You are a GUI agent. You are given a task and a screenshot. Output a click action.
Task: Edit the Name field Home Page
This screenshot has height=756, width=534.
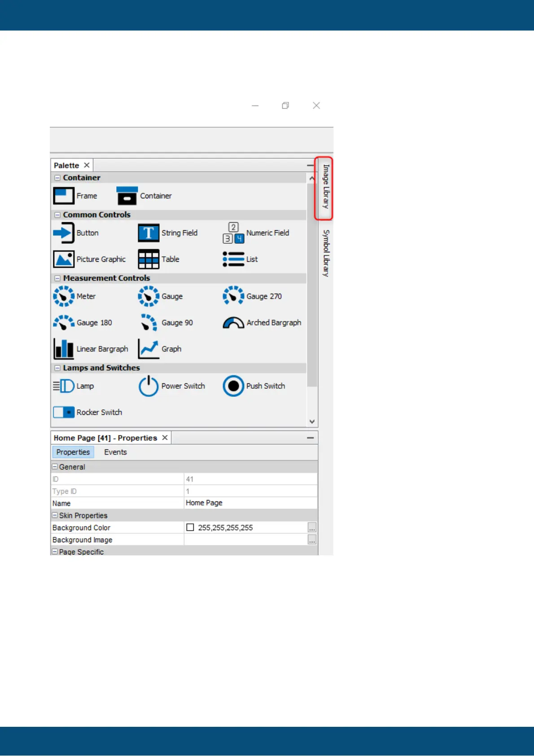click(x=250, y=503)
